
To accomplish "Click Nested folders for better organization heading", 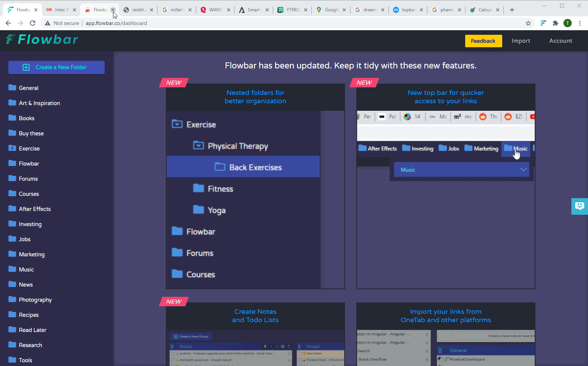I will click(255, 97).
